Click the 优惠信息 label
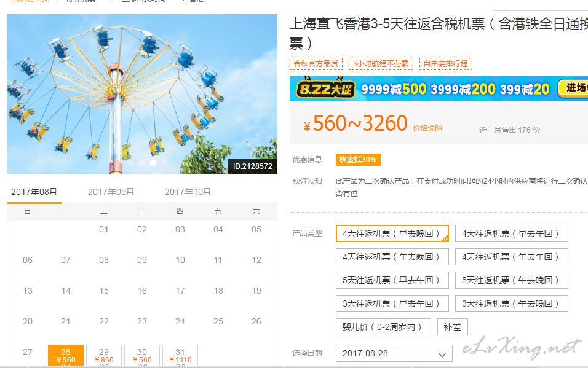 [x=307, y=160]
